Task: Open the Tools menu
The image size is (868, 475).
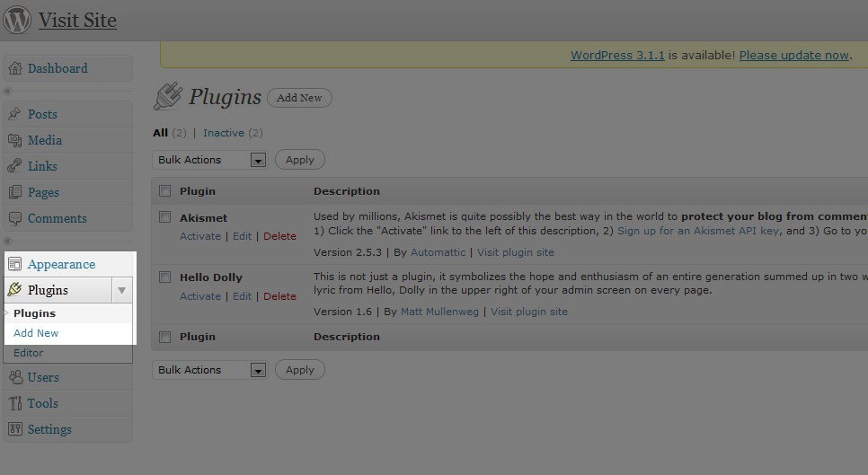Action: [42, 403]
